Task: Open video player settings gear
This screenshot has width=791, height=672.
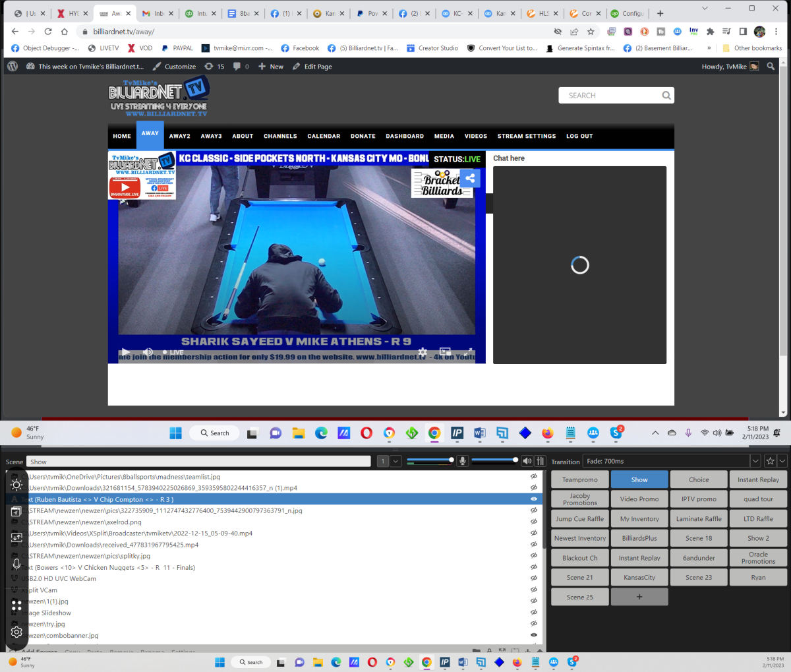Action: point(423,352)
